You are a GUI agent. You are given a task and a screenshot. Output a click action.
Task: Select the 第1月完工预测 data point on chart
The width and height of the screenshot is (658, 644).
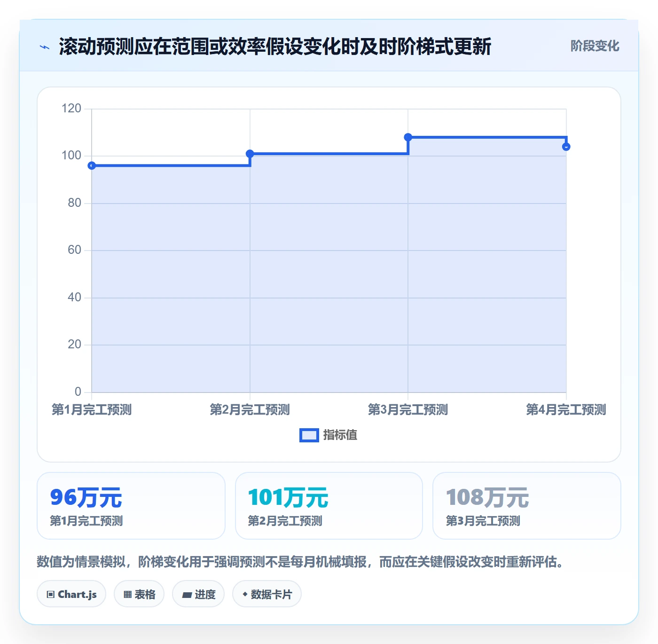[92, 165]
